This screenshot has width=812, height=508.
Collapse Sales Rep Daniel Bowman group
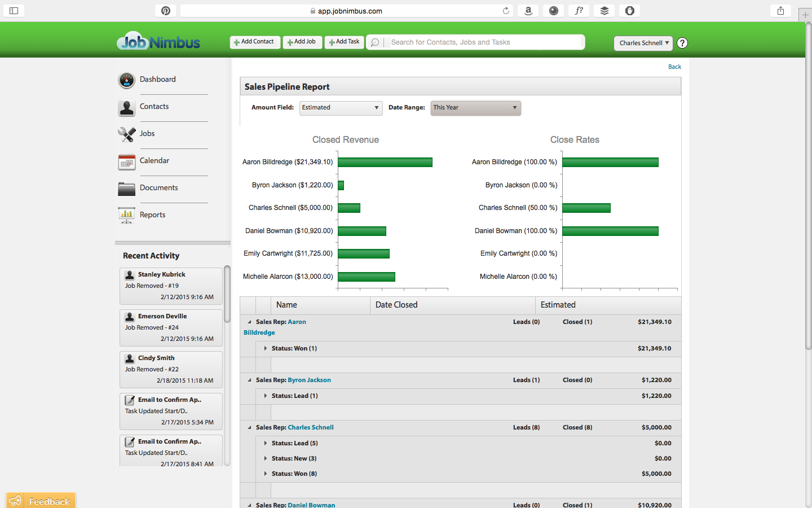249,505
